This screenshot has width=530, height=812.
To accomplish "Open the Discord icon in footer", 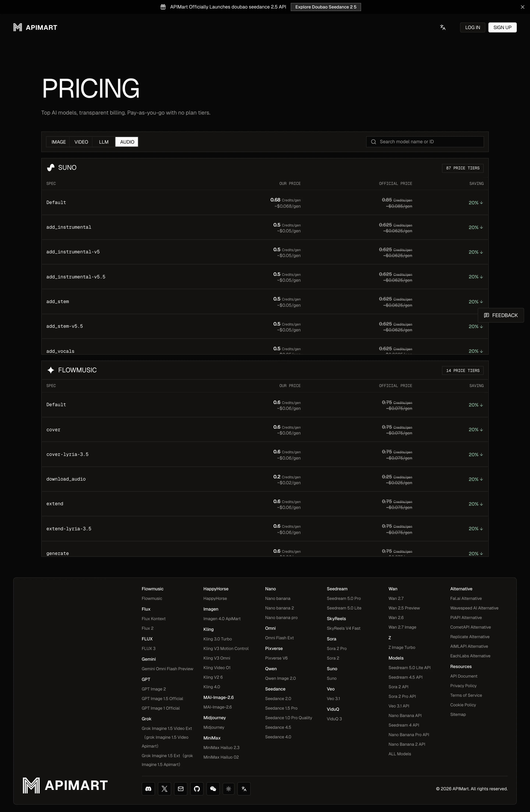I will pyautogui.click(x=148, y=788).
